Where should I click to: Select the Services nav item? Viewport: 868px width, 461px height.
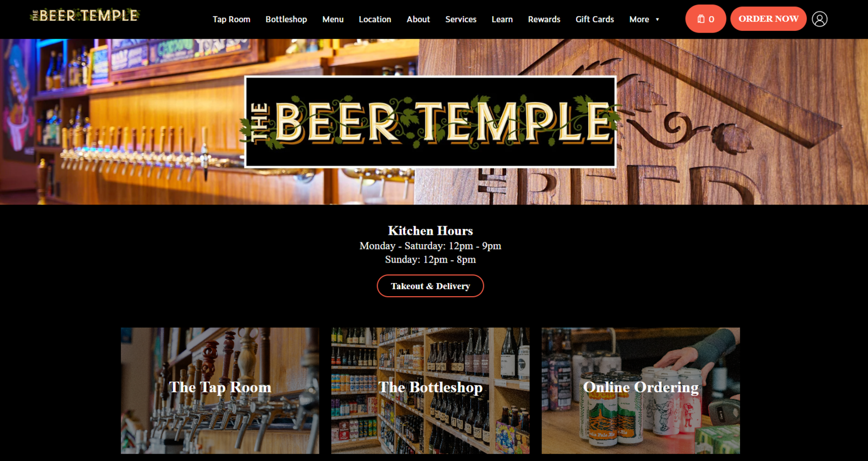(x=461, y=20)
